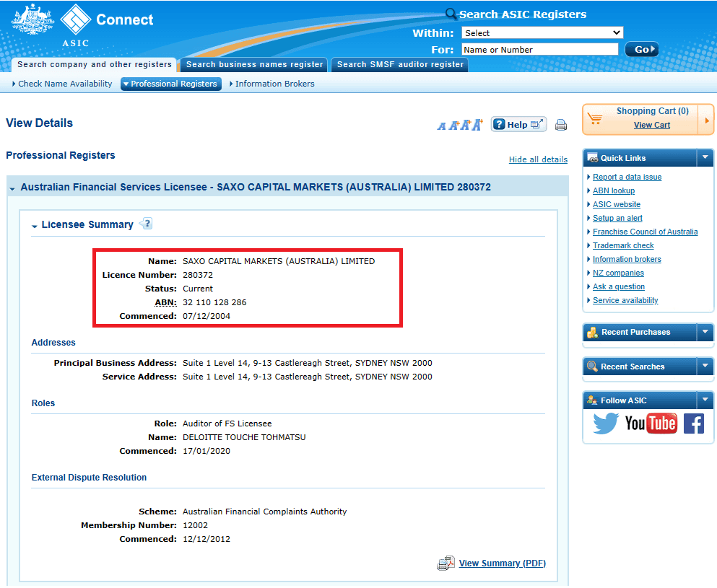
Task: Expand the Recent Searches panel
Action: pyautogui.click(x=705, y=367)
